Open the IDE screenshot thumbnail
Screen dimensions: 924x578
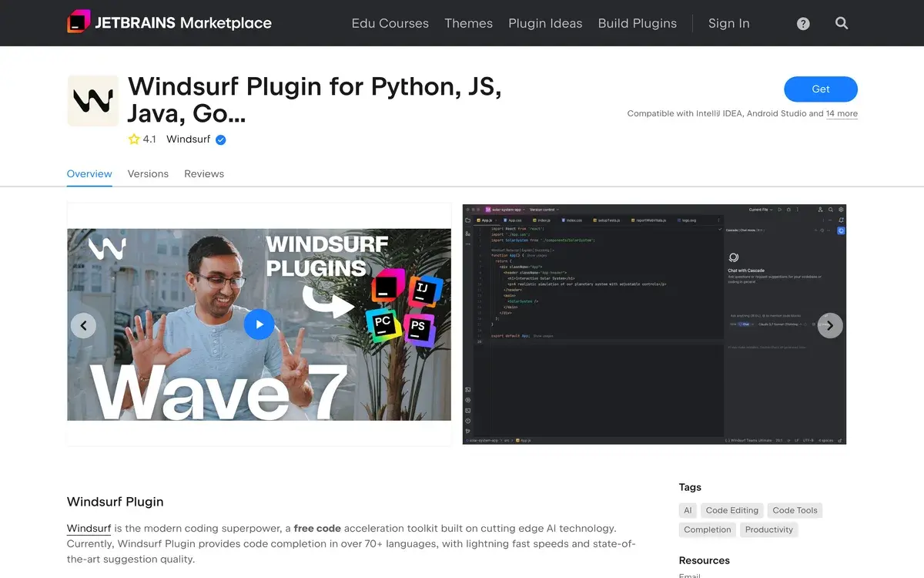[654, 324]
